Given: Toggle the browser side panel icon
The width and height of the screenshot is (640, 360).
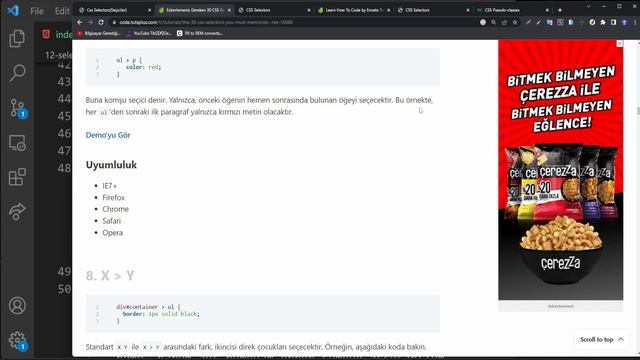Looking at the screenshot, I should 613,22.
